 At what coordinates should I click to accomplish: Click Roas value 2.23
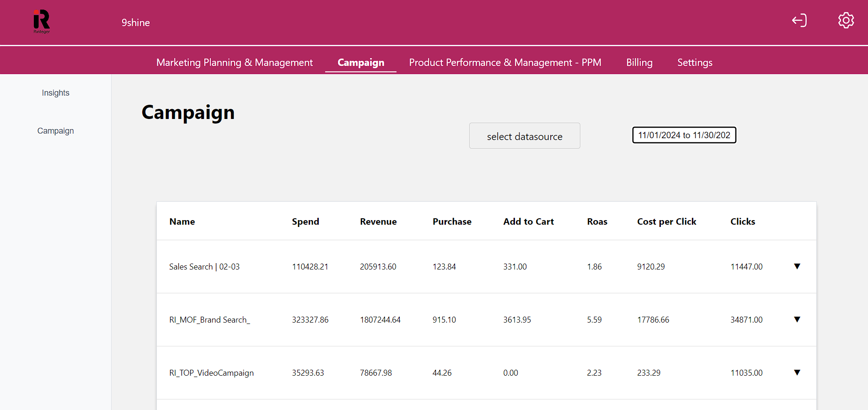point(594,373)
